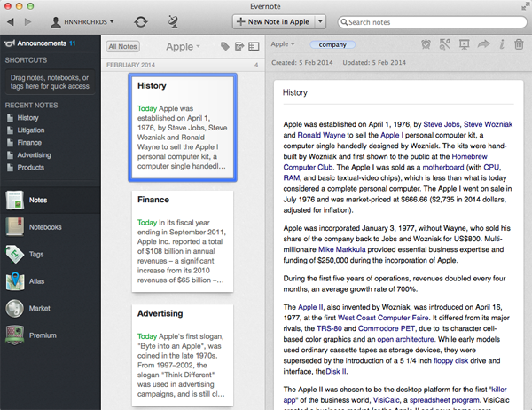The image size is (532, 410).
Task: Follow the Steve Jobs link
Action: (x=442, y=124)
